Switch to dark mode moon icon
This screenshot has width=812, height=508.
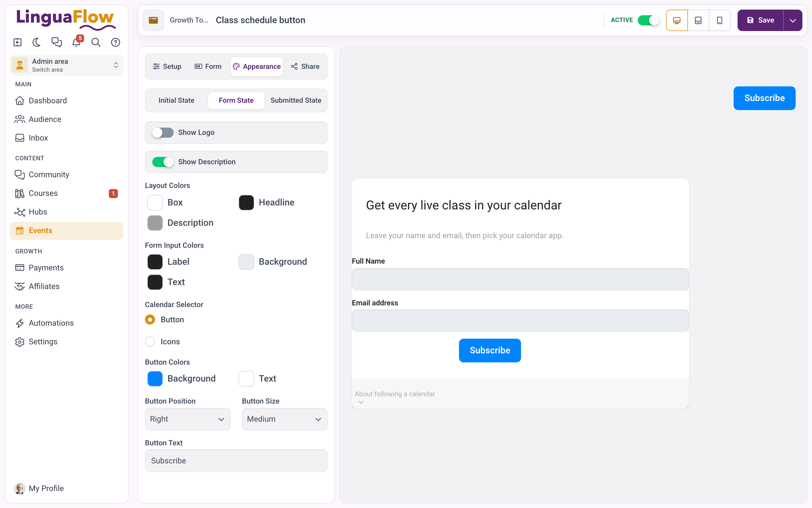(37, 42)
